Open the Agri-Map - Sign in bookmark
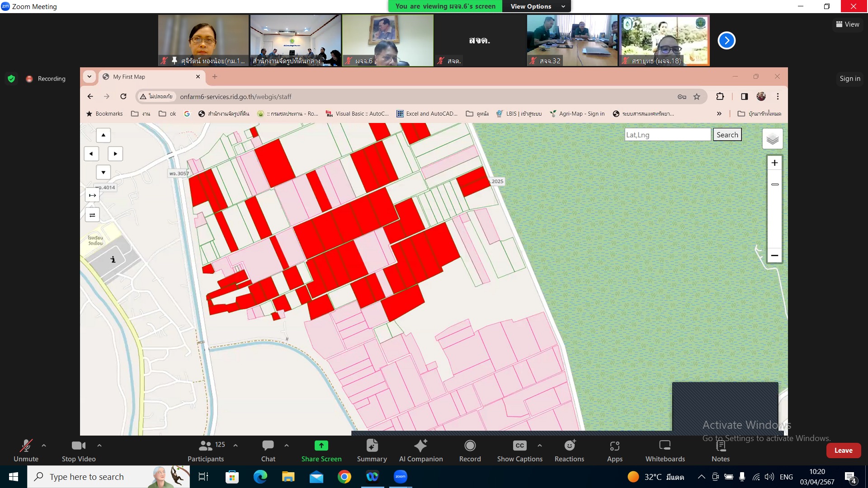 tap(577, 114)
